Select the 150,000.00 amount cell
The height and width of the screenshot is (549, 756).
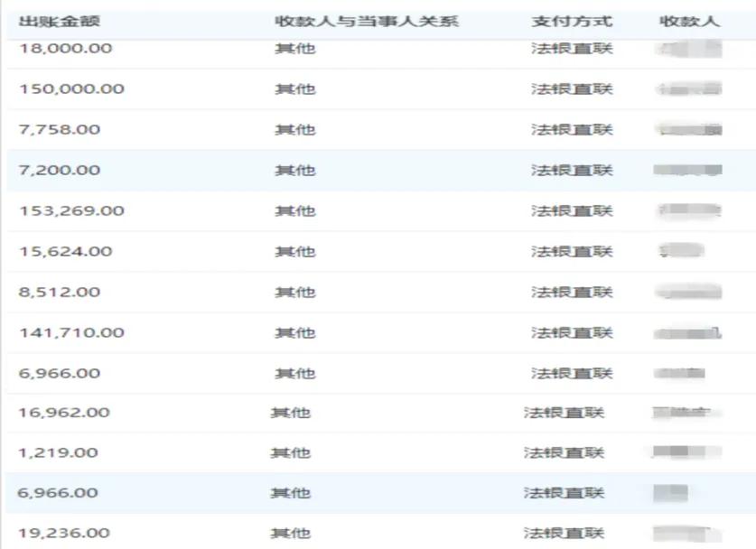(71, 88)
